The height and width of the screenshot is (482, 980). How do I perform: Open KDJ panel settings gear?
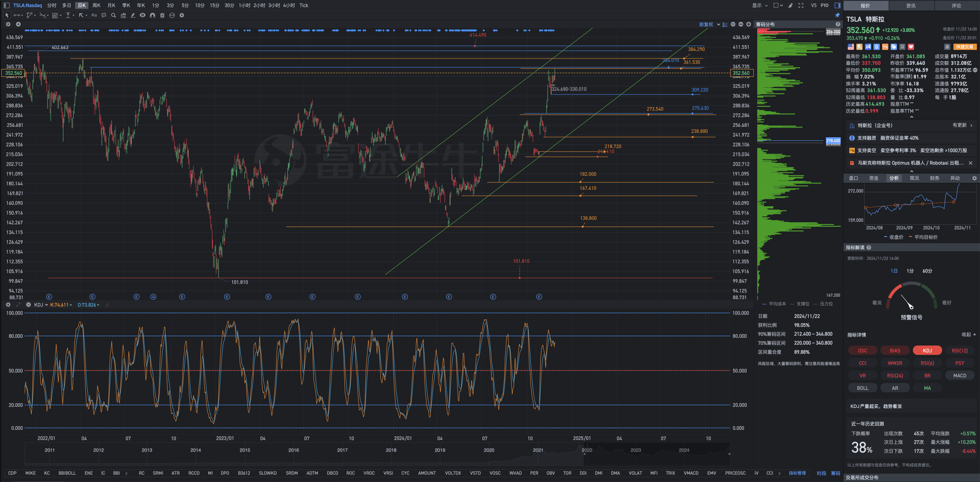tap(8, 305)
